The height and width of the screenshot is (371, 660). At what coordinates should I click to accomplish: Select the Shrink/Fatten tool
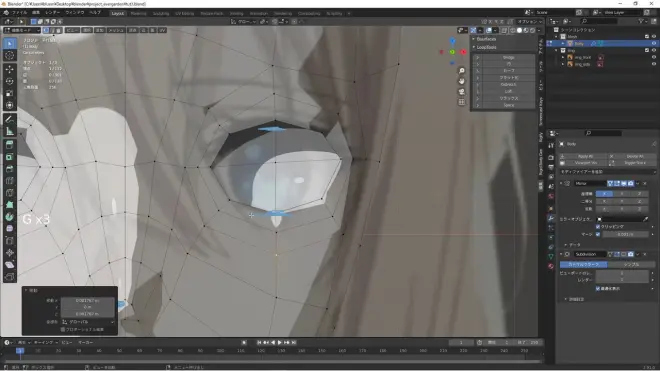10,252
